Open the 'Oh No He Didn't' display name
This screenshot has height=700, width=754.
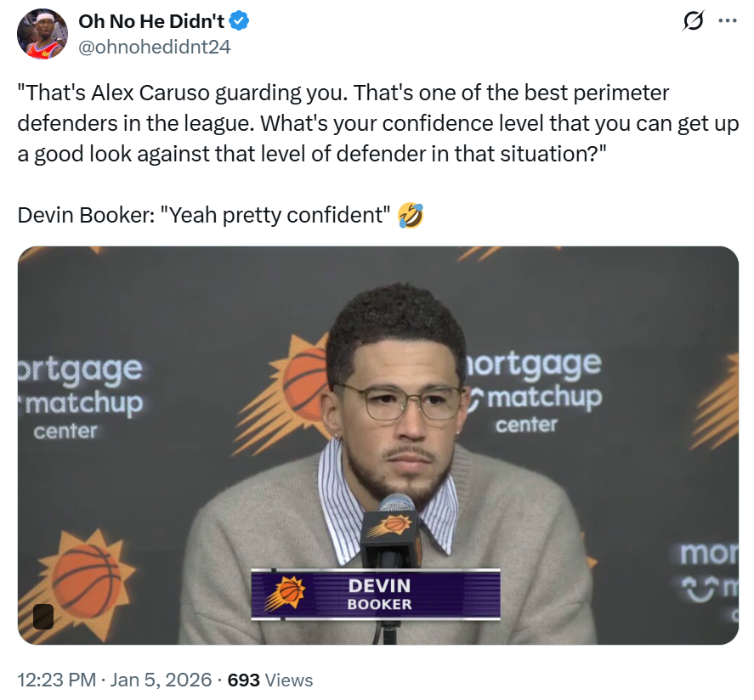point(150,22)
